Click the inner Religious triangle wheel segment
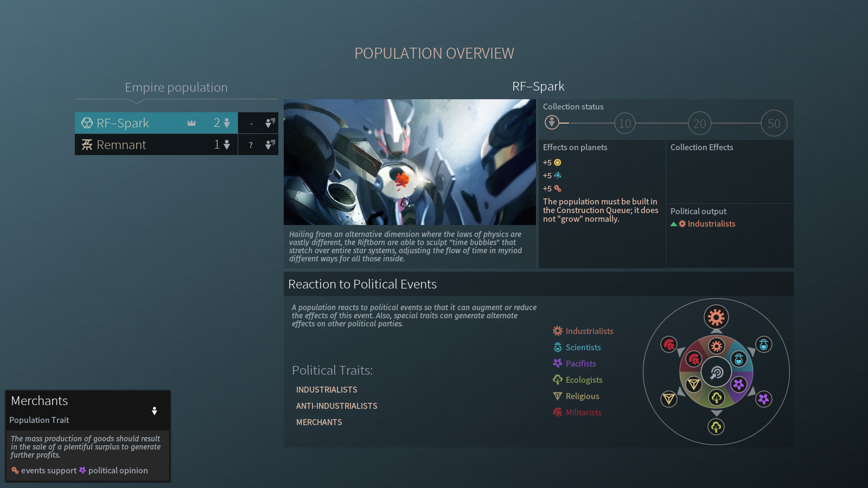This screenshot has height=488, width=868. pyautogui.click(x=694, y=384)
